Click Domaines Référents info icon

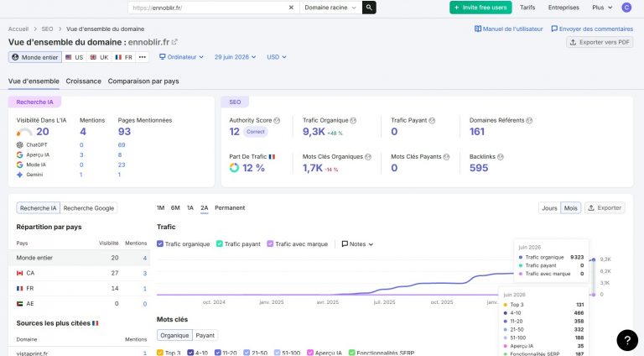(x=529, y=120)
